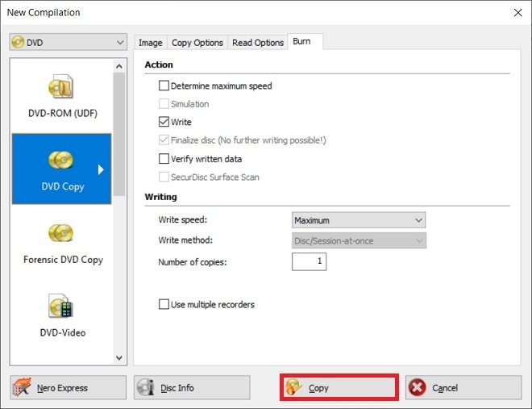
Task: Click the Write method label
Action: (x=185, y=240)
